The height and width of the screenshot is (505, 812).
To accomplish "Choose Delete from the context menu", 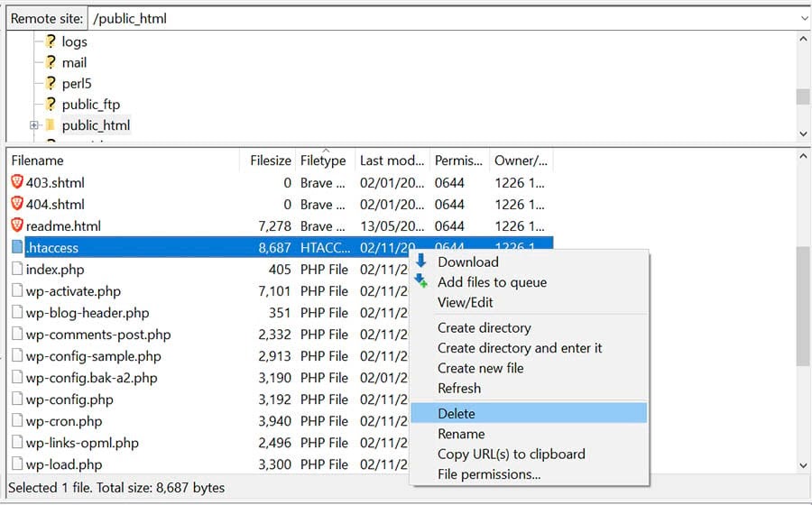I will click(457, 413).
